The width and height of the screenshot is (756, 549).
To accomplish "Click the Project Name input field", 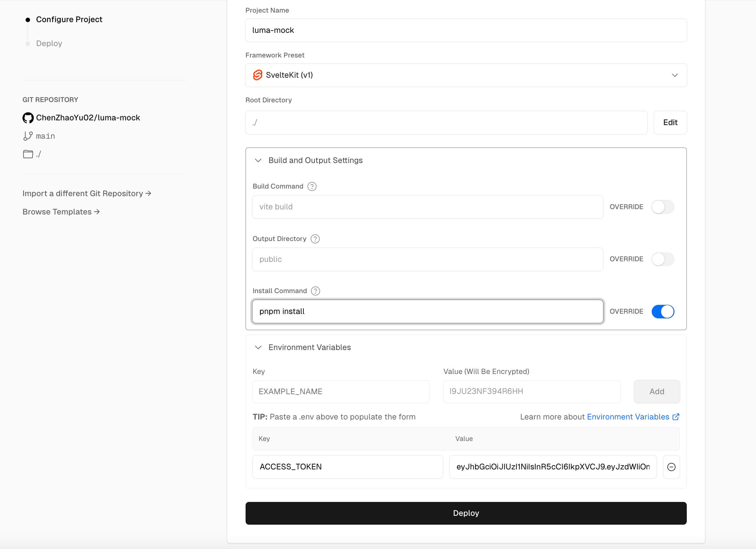I will tap(466, 30).
